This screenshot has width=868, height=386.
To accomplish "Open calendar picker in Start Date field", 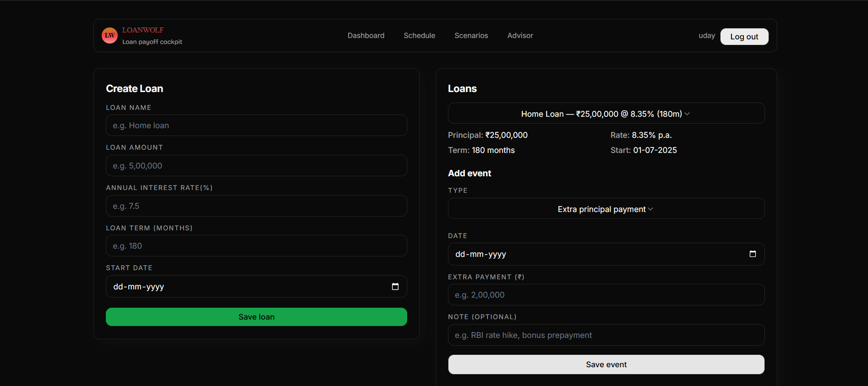I will click(x=395, y=287).
